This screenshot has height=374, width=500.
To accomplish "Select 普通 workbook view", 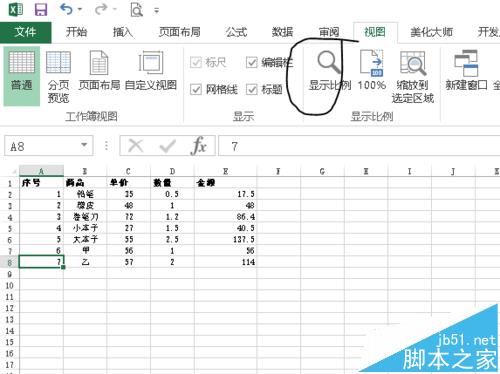I will point(22,76).
